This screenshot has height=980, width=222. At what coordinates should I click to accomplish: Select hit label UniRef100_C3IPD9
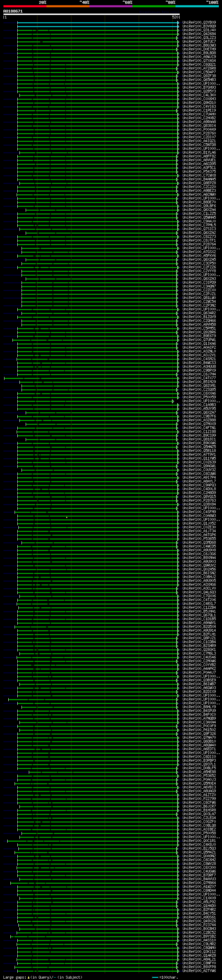tap(199, 282)
